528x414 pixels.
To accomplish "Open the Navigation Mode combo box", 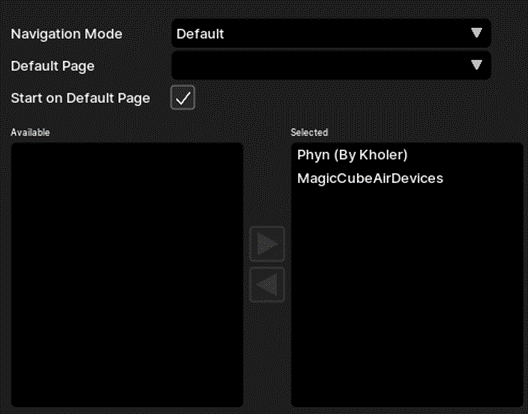I will [331, 33].
